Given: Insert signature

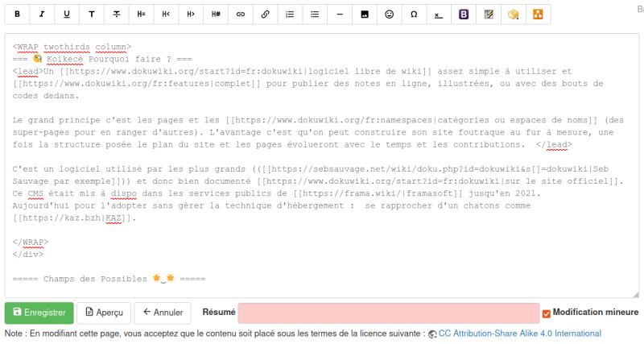Looking at the screenshot, I should click(x=439, y=15).
